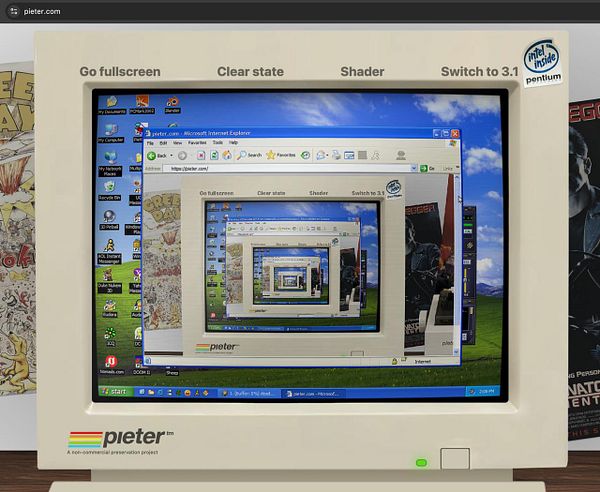Click the nested Shader label inside IE
This screenshot has width=600, height=492.
tap(318, 193)
